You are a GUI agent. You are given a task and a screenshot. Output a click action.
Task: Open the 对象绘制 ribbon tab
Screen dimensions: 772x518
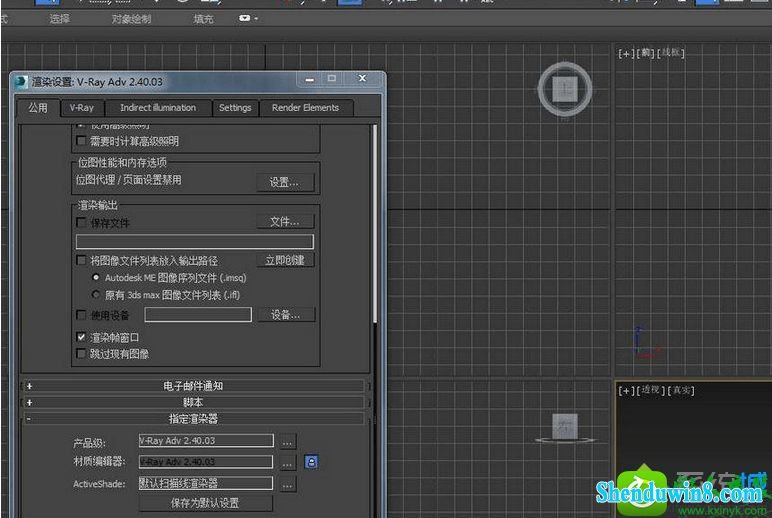[x=131, y=19]
